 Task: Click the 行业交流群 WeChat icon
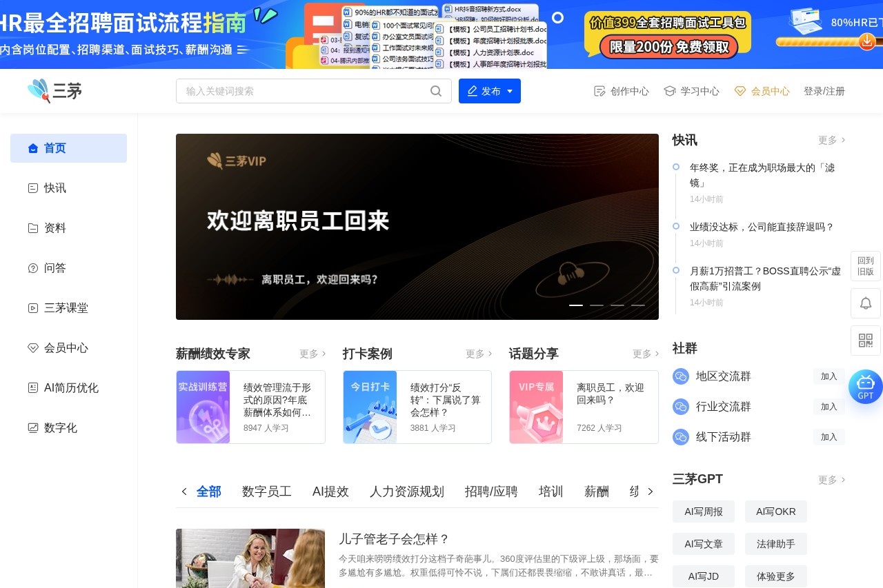[681, 407]
